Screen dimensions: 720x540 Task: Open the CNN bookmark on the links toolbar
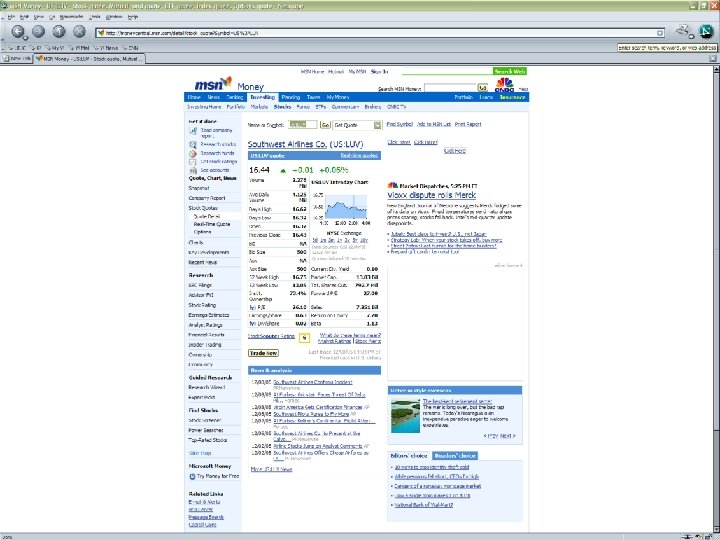[129, 48]
